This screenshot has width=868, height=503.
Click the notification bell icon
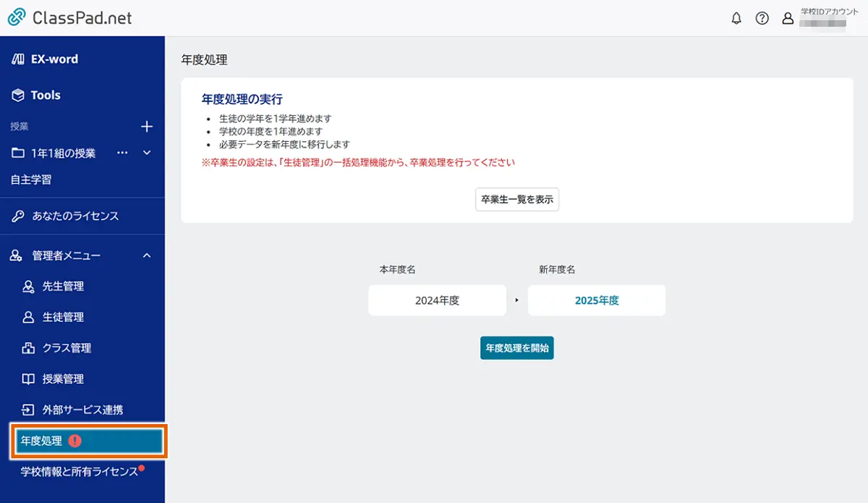(x=736, y=19)
